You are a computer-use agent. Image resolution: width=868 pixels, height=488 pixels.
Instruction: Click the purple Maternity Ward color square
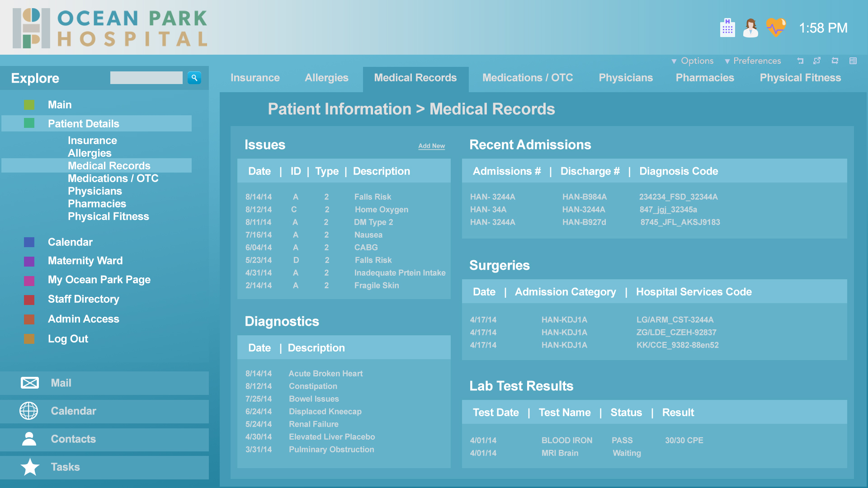click(29, 261)
